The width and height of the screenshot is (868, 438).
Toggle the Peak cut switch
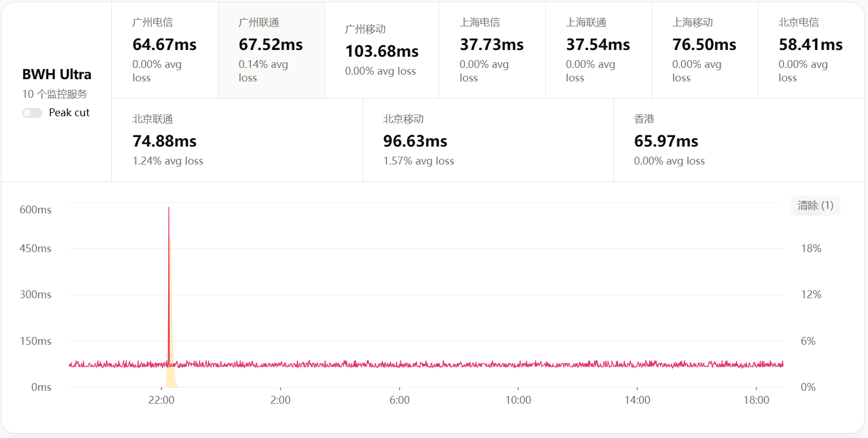coord(32,113)
